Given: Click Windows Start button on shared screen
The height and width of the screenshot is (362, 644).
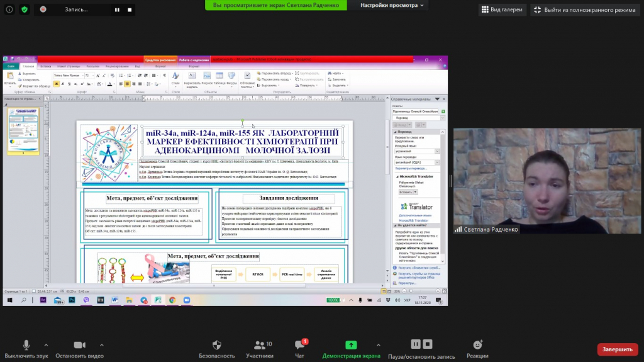Looking at the screenshot, I should point(9,300).
